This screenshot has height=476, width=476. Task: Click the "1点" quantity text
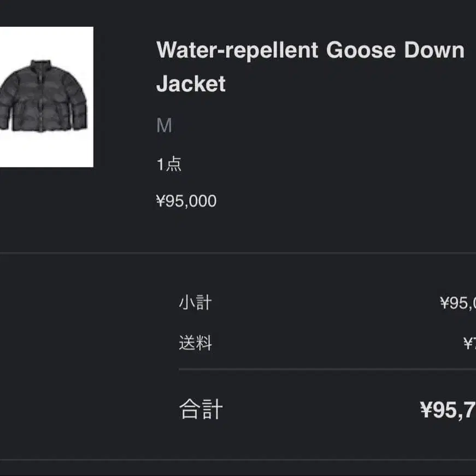(x=169, y=164)
